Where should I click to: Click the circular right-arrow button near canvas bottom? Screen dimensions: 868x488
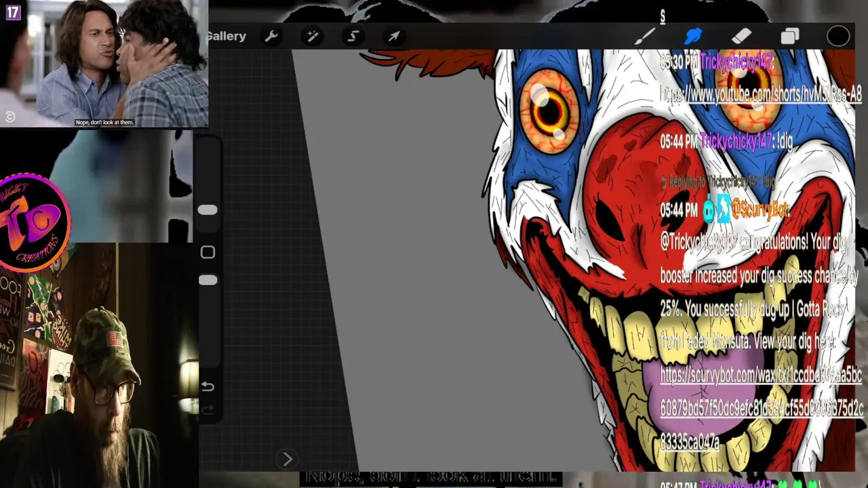287,460
